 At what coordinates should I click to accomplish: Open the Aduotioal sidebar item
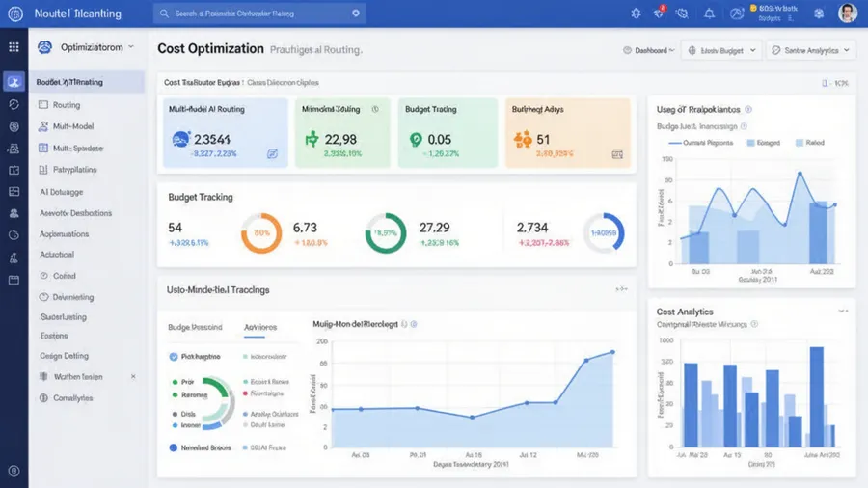tap(57, 255)
